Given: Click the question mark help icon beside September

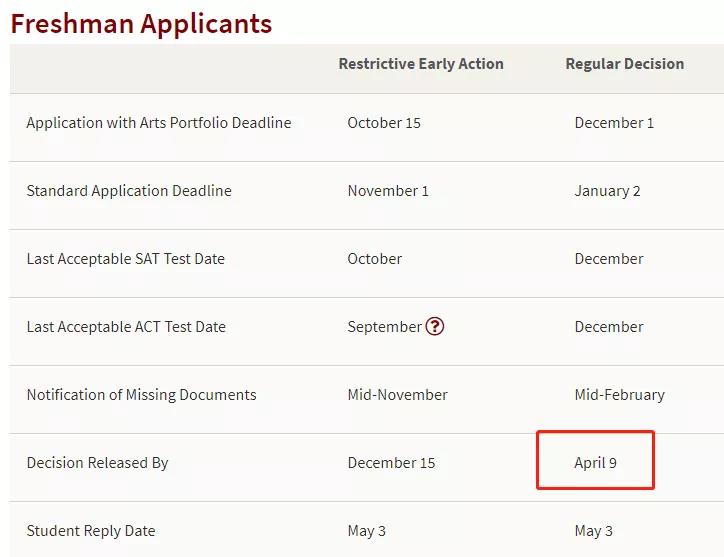Looking at the screenshot, I should (x=434, y=326).
